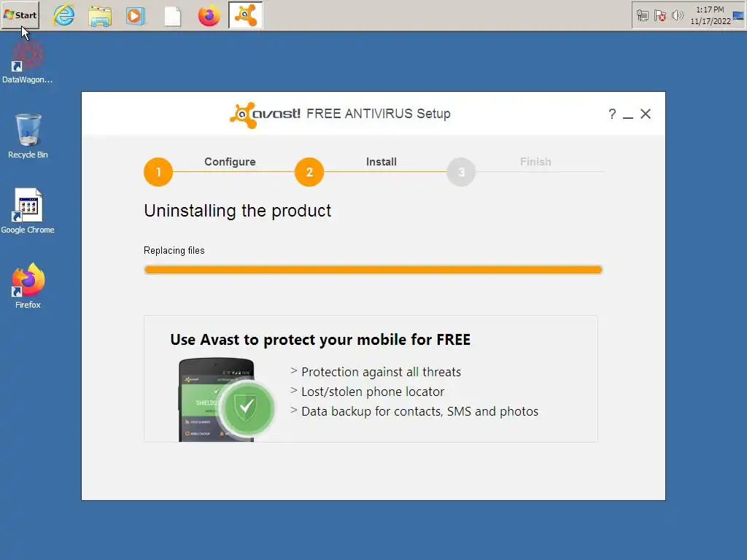Select the Google Chrome desktop shortcut
Image resolution: width=747 pixels, height=560 pixels.
coord(28,211)
